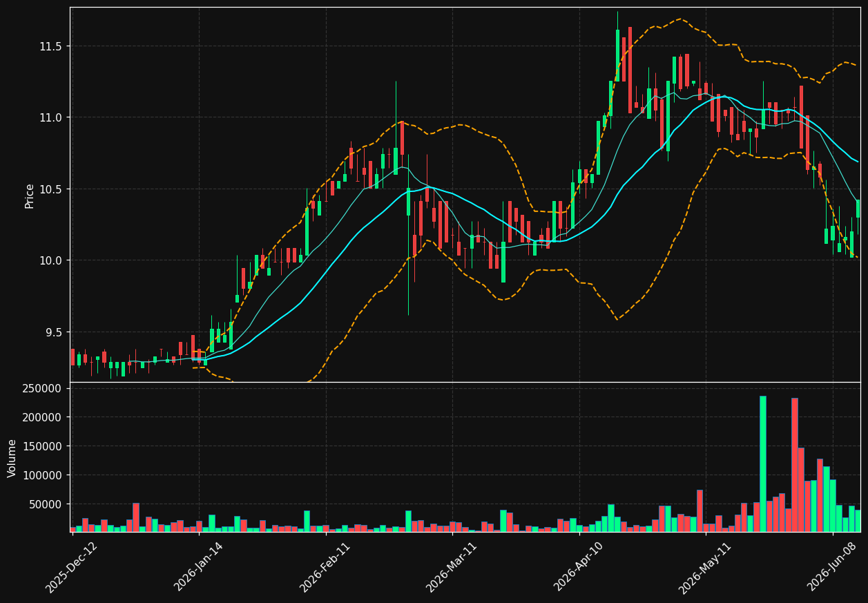The image size is (868, 603).
Task: Click the 50000 volume axis value
Action: (46, 504)
